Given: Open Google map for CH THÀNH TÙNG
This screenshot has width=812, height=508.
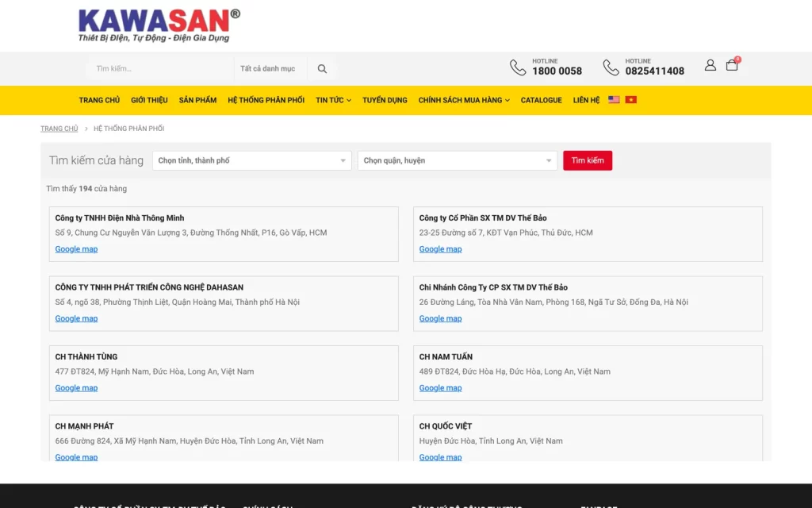Looking at the screenshot, I should click(x=76, y=388).
